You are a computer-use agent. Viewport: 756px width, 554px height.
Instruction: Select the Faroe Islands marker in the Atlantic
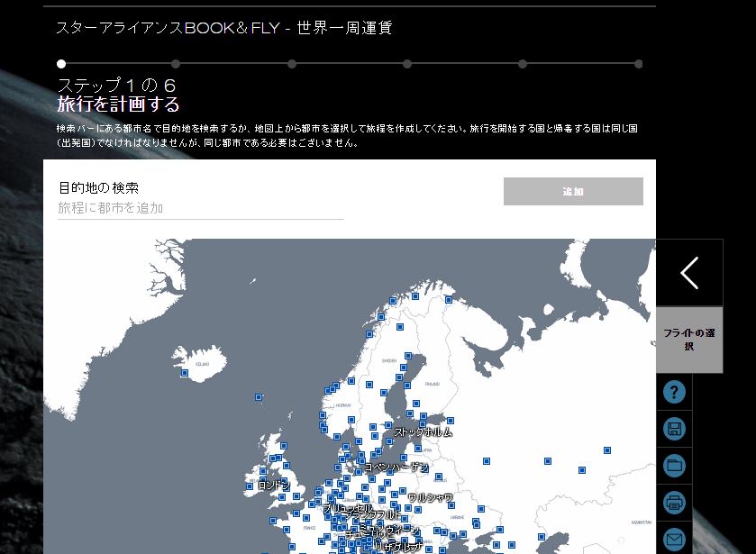pos(259,397)
